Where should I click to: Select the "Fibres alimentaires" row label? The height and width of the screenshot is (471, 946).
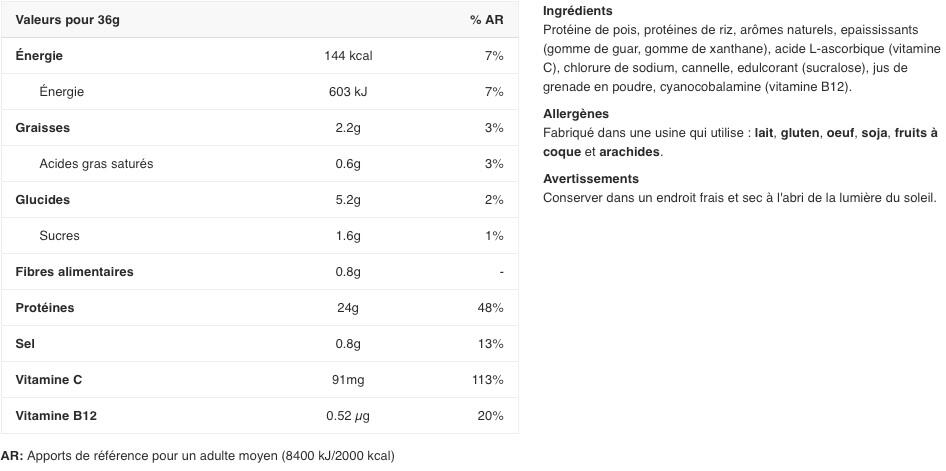coord(74,272)
